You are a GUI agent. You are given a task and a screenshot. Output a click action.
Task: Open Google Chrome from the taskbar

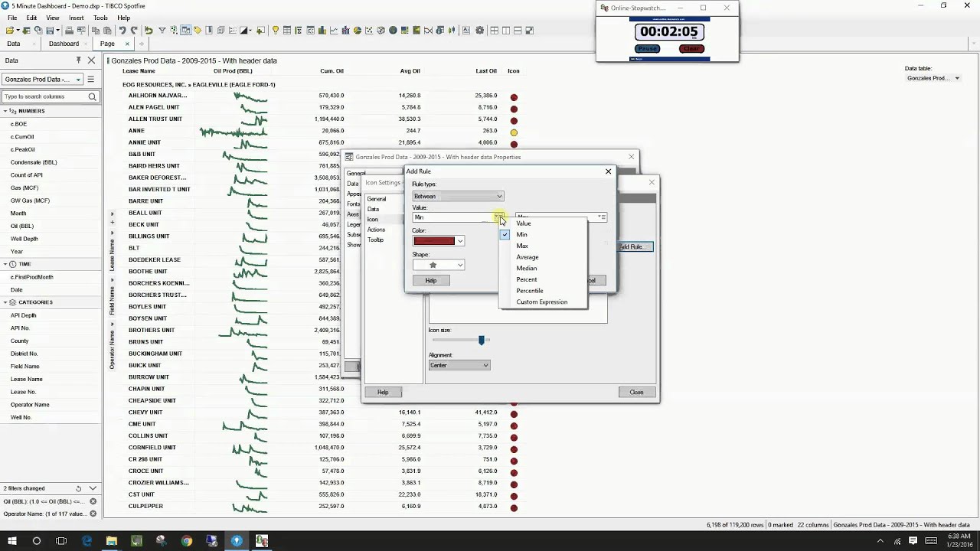coord(186,541)
